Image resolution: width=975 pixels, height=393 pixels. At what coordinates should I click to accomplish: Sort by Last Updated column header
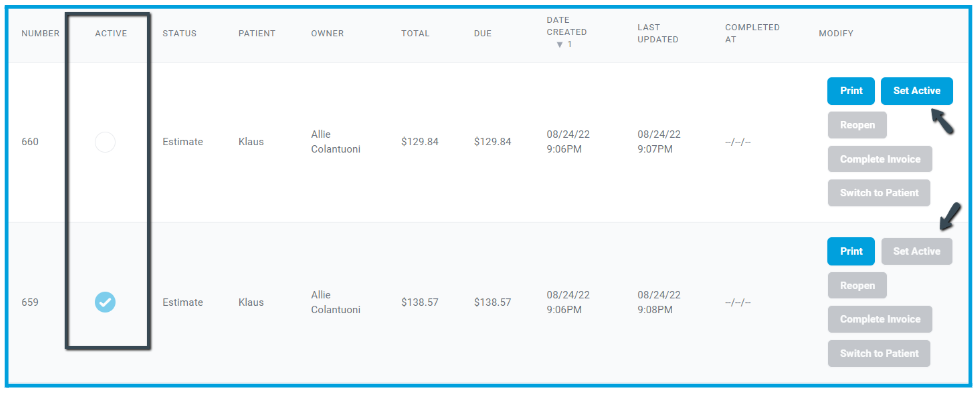658,34
